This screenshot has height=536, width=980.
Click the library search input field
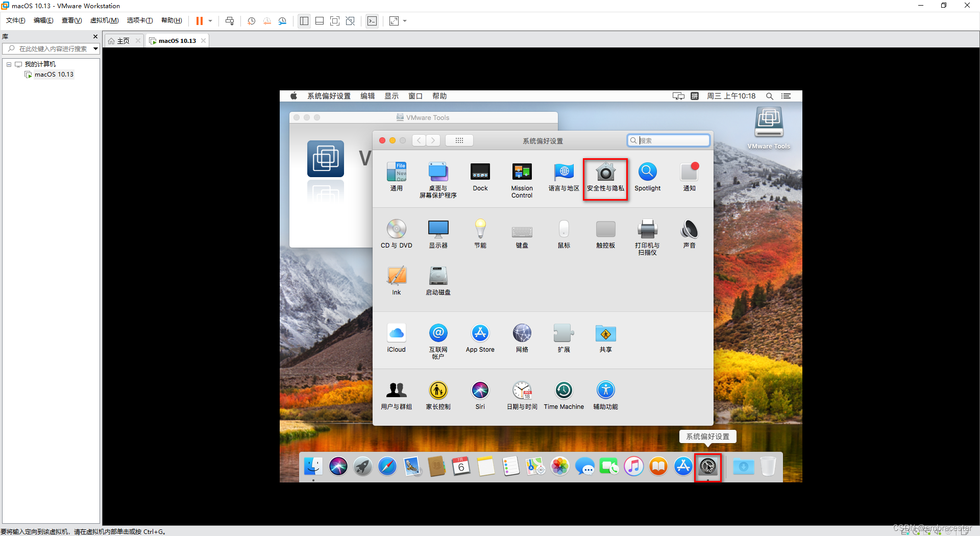pyautogui.click(x=49, y=49)
